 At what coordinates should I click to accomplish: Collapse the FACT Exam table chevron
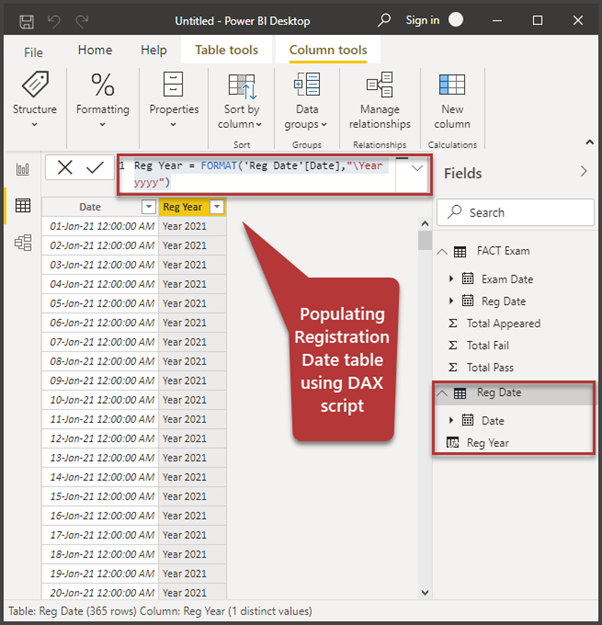tap(442, 252)
